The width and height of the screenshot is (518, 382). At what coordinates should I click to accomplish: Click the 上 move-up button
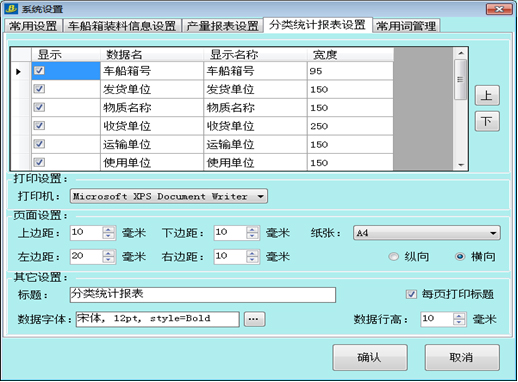coord(487,96)
